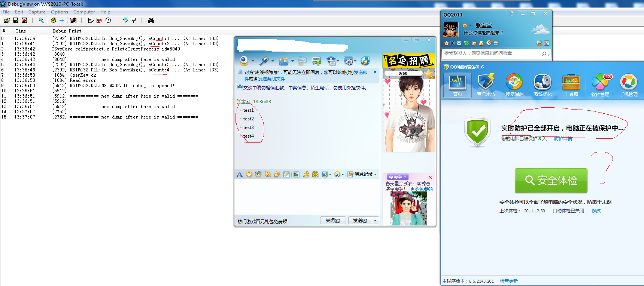Screen dimensions: 644x286
Task: Select the 'OpenKey ok' log line
Action: click(x=82, y=75)
